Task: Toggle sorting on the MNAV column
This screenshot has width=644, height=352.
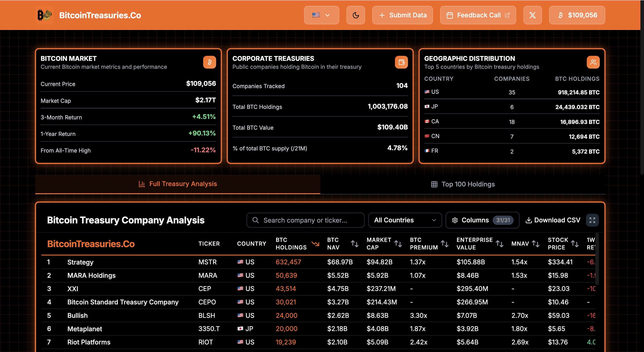Action: 535,243
